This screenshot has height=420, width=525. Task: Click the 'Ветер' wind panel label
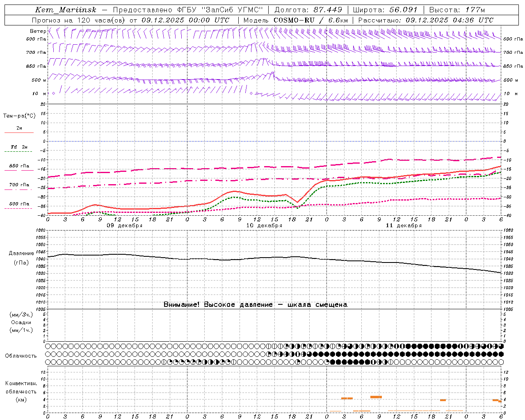(x=38, y=31)
